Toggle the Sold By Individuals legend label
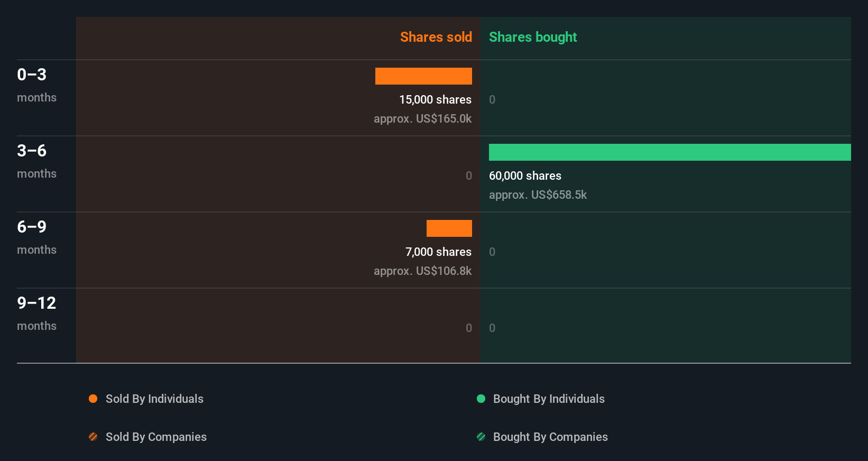Screen dimensions: 868x461 coord(154,399)
